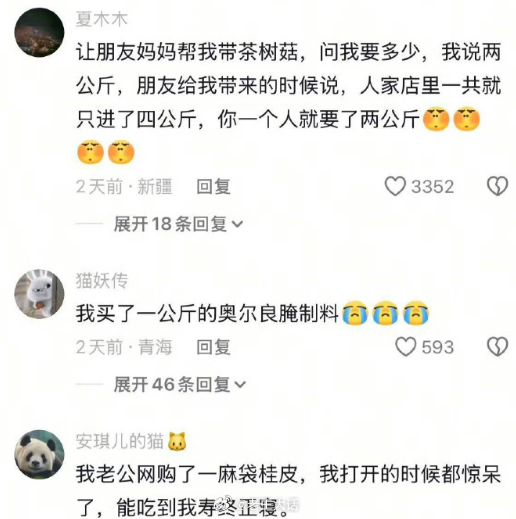Click the chevron next to 展开46条回复
516x519 pixels.
pyautogui.click(x=240, y=385)
